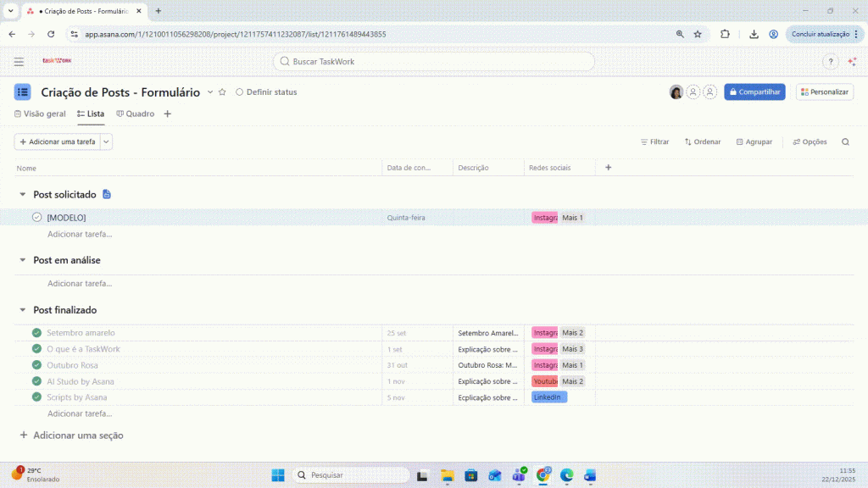Add a new column with plus icon
The image size is (868, 488).
(608, 168)
